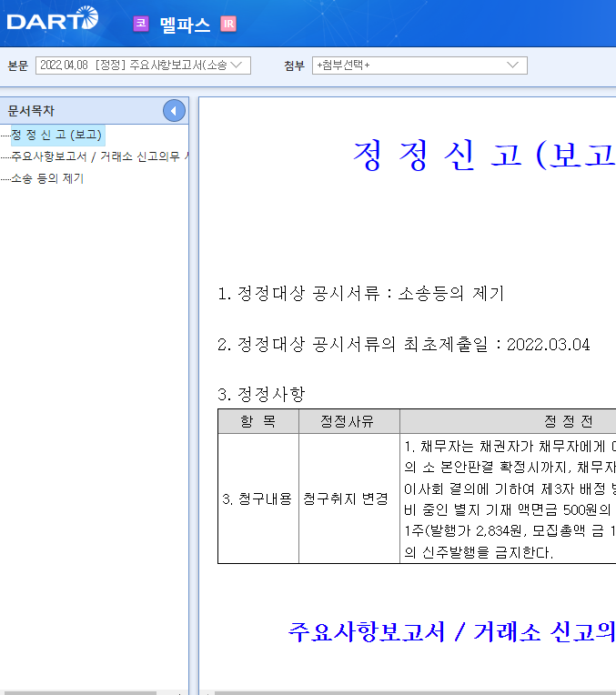Select 소송 등의 제기 tree item
Screen dimensions: 616x695
click(x=47, y=178)
